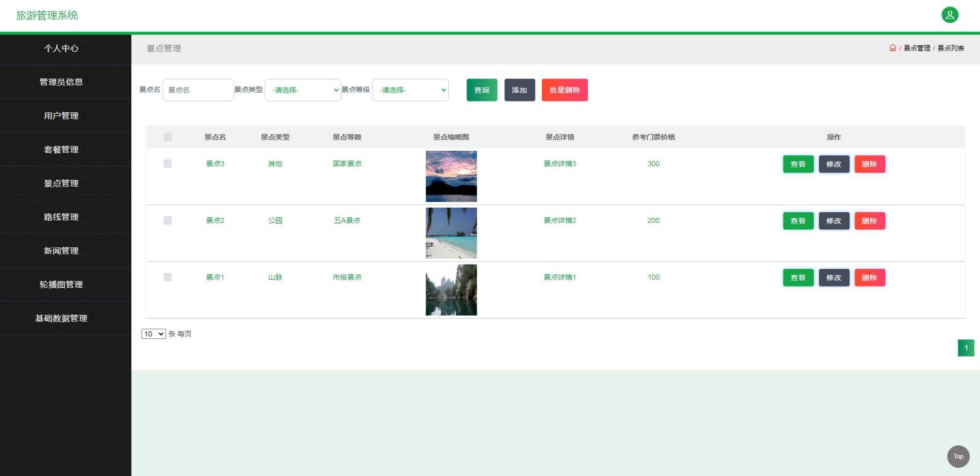This screenshot has width=980, height=476.
Task: Click the 景点名 column header
Action: [x=215, y=137]
